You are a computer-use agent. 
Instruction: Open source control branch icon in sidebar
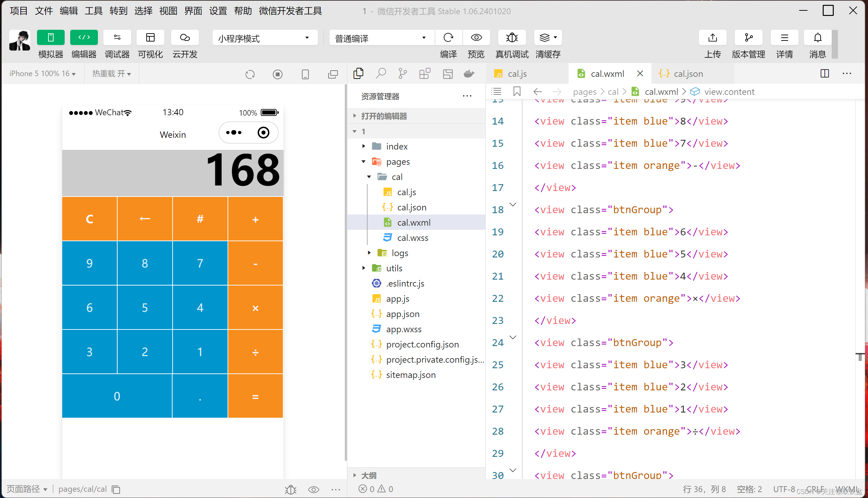[x=403, y=73]
